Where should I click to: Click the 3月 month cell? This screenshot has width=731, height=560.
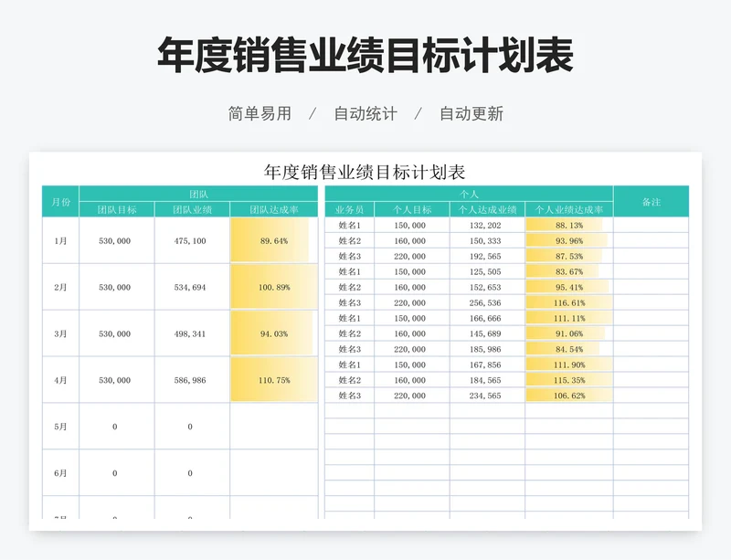click(60, 333)
